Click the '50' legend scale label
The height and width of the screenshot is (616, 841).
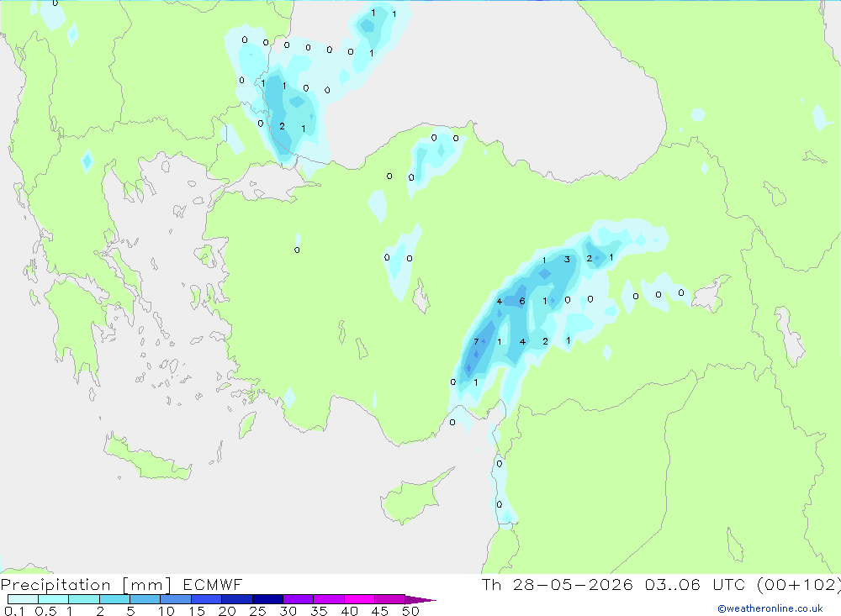pyautogui.click(x=410, y=611)
